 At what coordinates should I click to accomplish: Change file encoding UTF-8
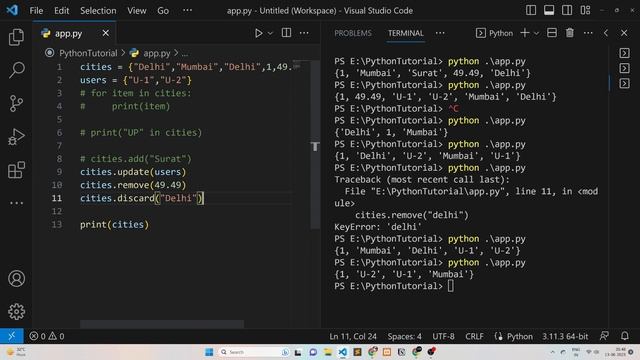pos(443,336)
